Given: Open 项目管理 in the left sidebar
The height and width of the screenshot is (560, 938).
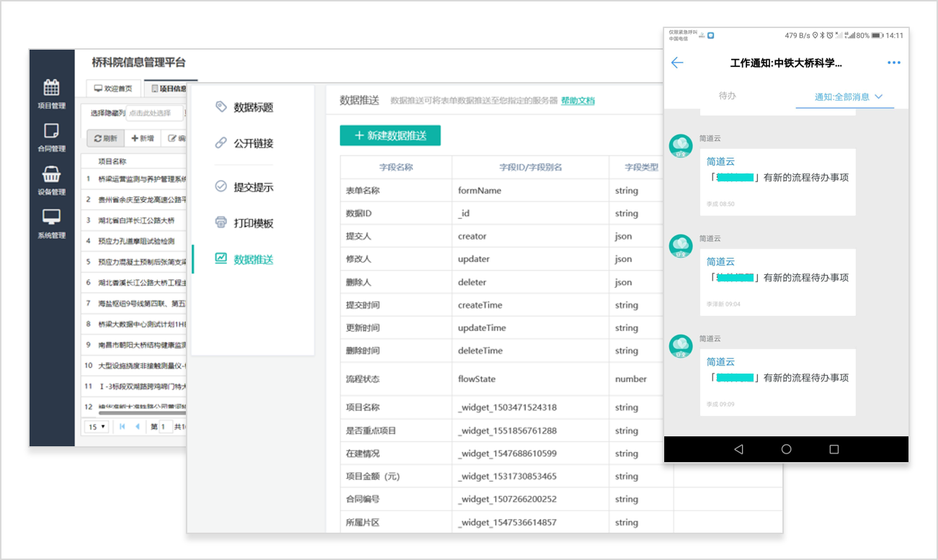Looking at the screenshot, I should pyautogui.click(x=50, y=94).
